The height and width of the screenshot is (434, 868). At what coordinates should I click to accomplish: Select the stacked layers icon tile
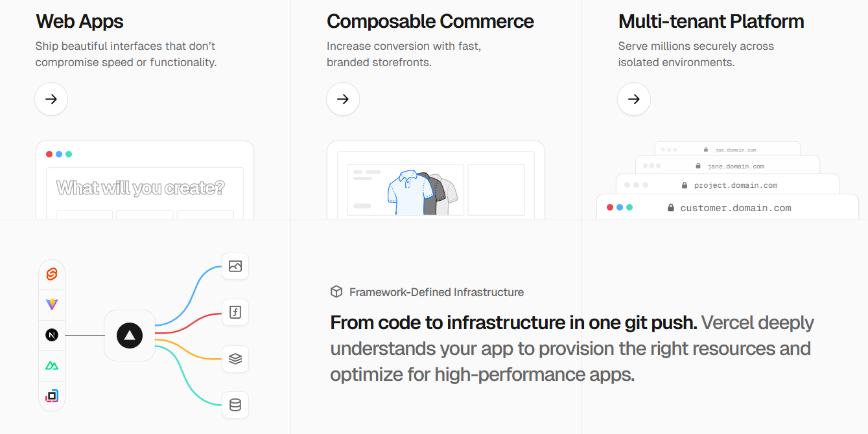click(x=235, y=359)
